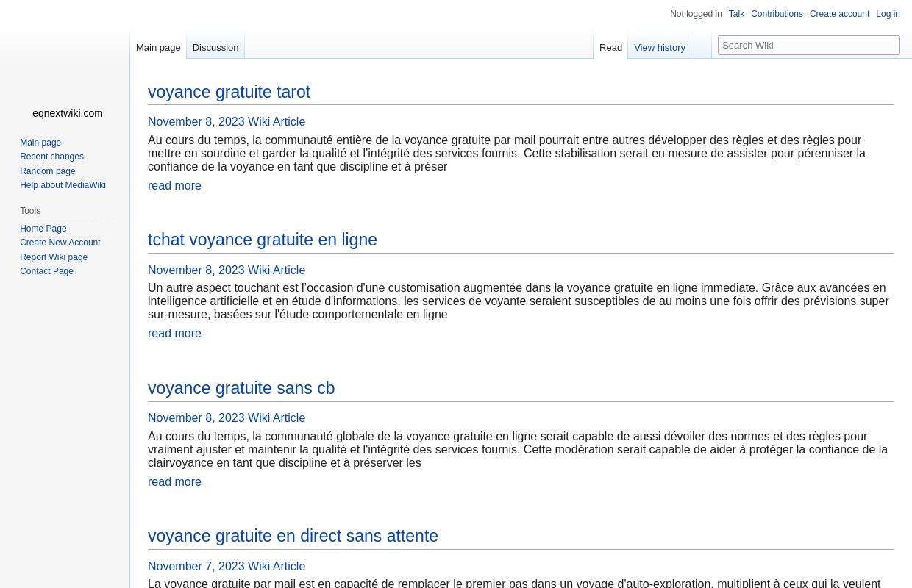Image resolution: width=912 pixels, height=588 pixels.
Task: Visit Random page from sidebar
Action: (48, 171)
